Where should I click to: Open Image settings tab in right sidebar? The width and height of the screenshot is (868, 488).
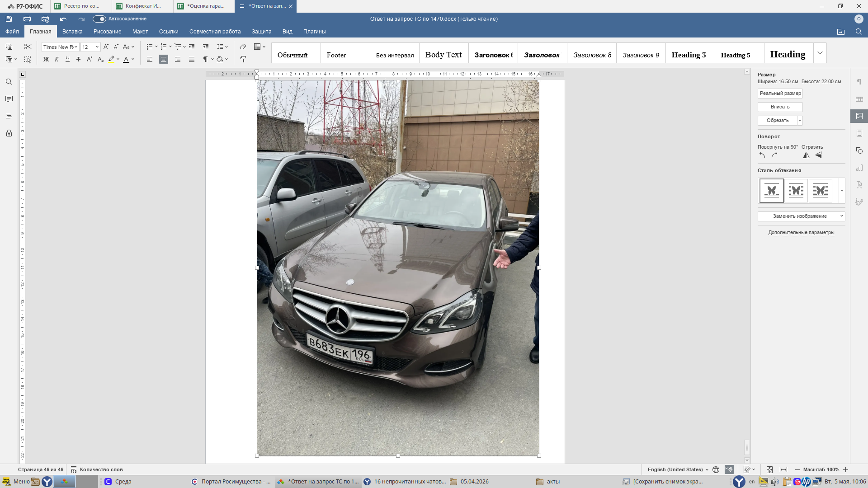pos(859,116)
